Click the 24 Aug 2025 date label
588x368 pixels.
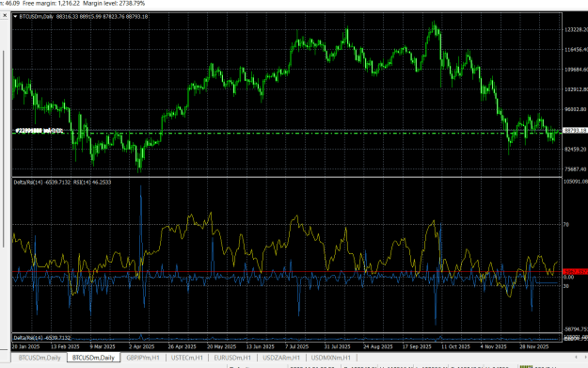[377, 346]
